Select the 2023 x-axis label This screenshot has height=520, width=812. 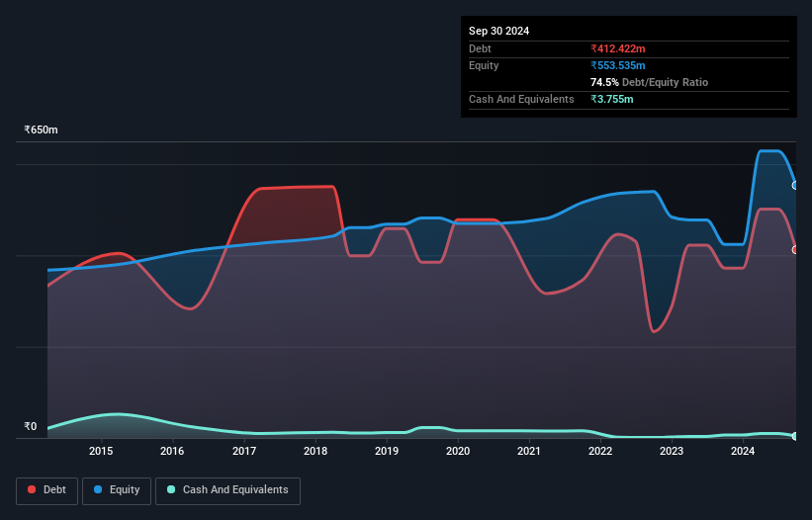[x=672, y=451]
